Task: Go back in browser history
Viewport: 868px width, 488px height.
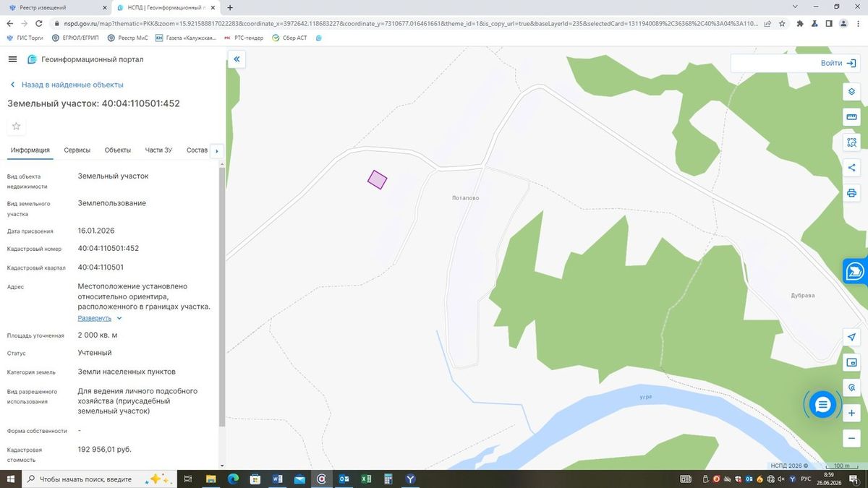Action: click(x=9, y=23)
